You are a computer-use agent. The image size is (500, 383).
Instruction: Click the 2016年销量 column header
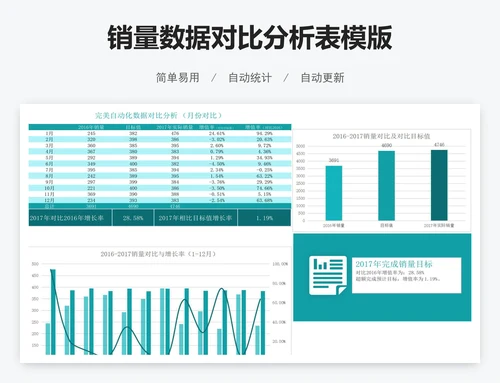click(91, 127)
